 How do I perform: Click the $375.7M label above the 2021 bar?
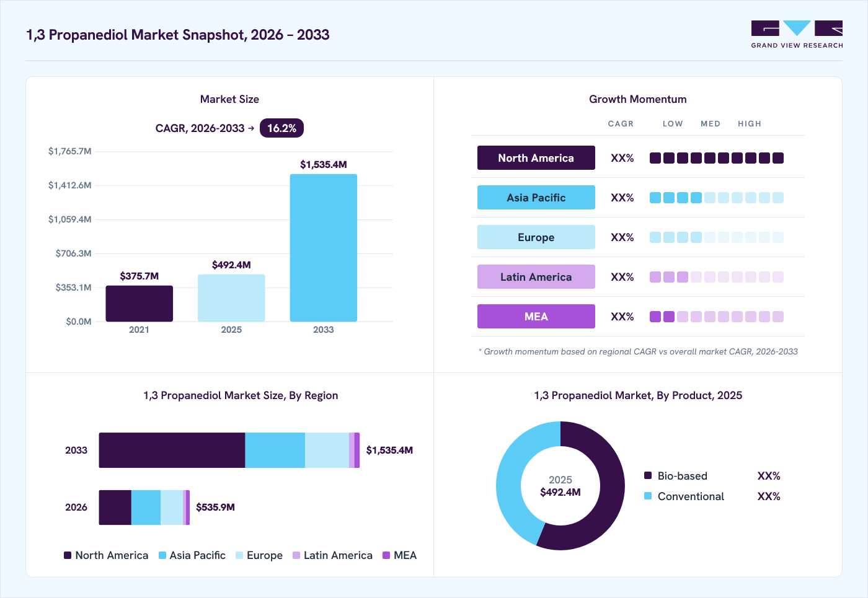(139, 276)
